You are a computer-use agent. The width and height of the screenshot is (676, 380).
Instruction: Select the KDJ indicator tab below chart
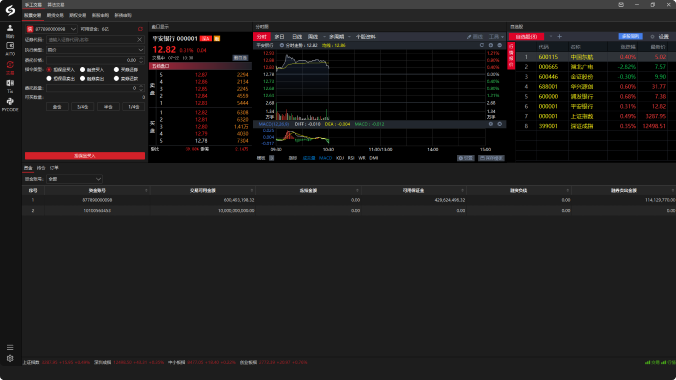pos(340,158)
